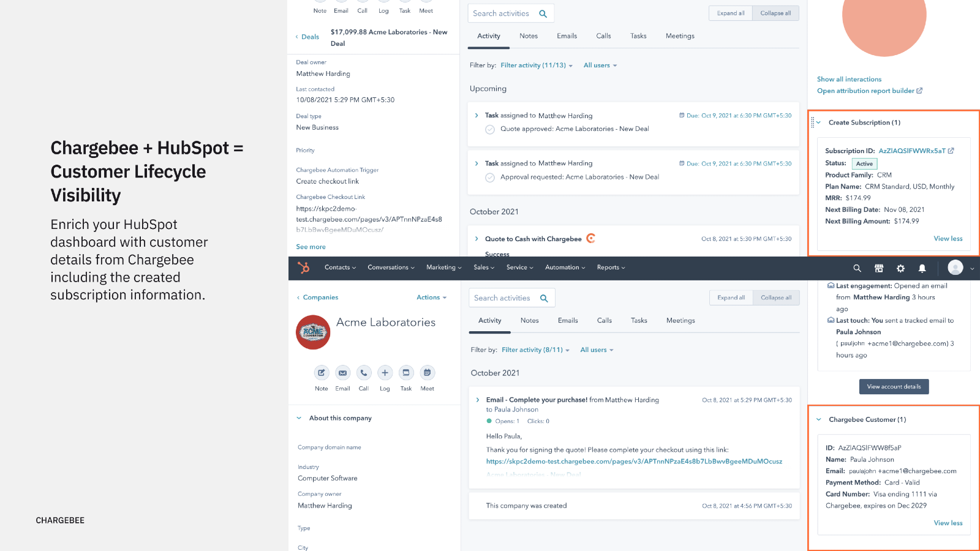Open the search magnifier in navbar
The image size is (980, 551).
857,268
